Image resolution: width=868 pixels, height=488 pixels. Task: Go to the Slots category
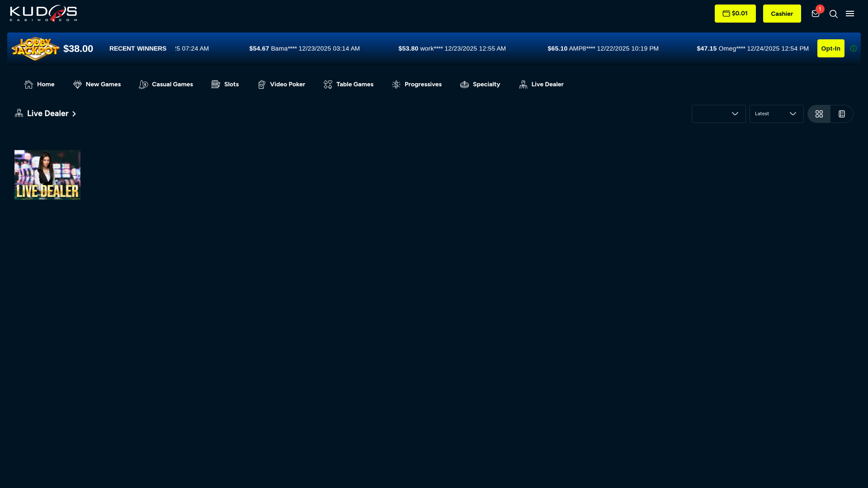point(225,84)
